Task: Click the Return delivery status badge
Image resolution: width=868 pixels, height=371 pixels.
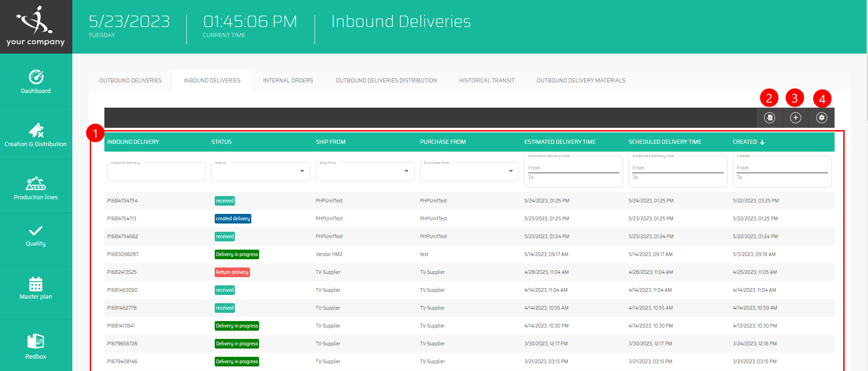Action: tap(232, 272)
